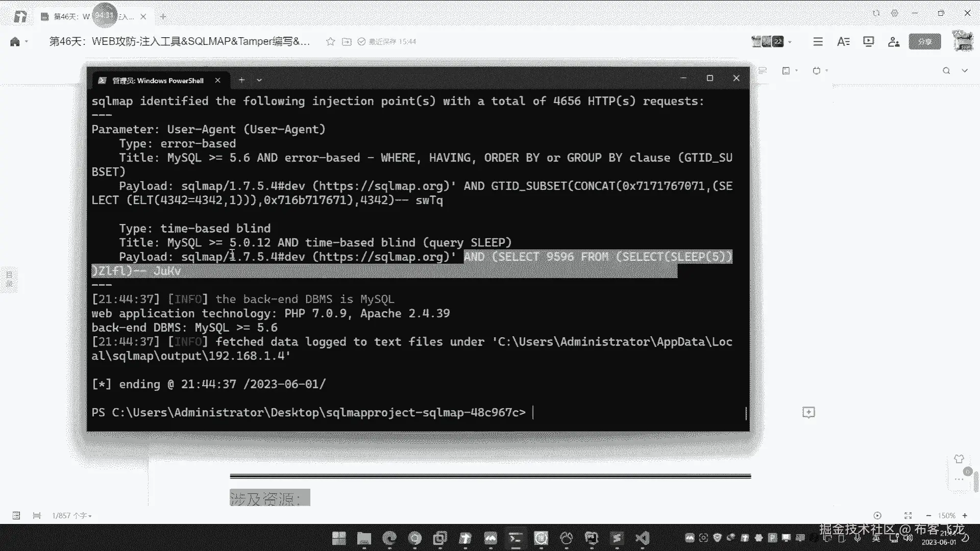Toggle fullscreen view in the status bar
980x551 pixels.
point(908,516)
